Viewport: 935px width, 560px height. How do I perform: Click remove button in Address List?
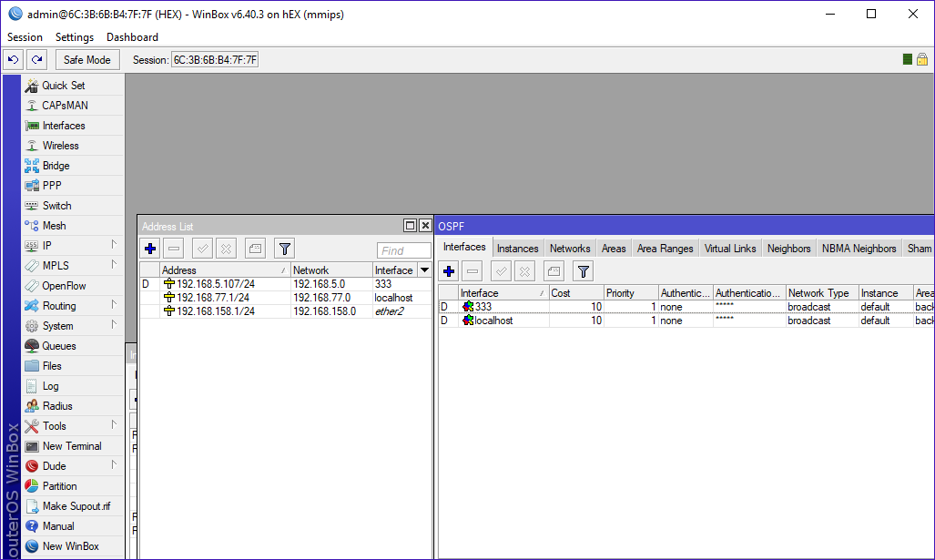coord(174,249)
